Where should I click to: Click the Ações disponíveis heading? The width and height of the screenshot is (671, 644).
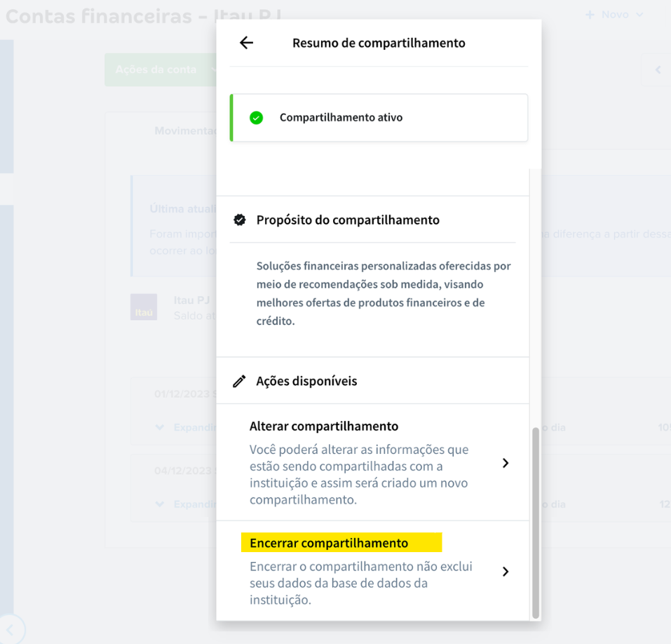pos(306,381)
